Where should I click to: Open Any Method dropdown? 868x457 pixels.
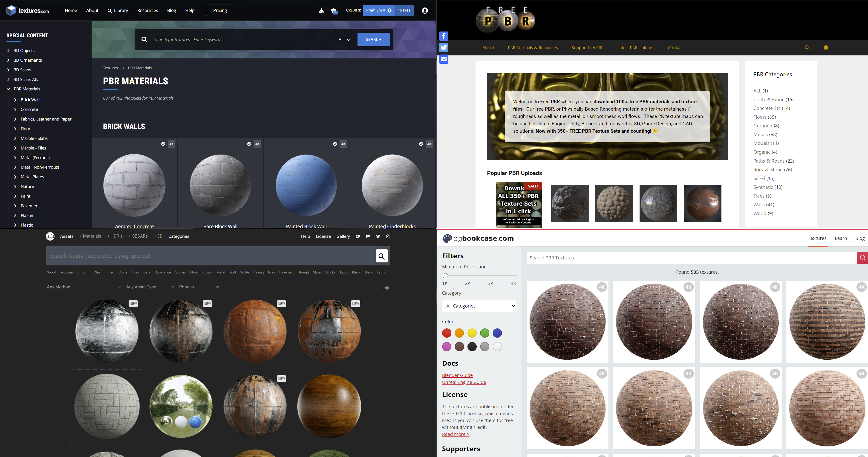click(x=84, y=287)
